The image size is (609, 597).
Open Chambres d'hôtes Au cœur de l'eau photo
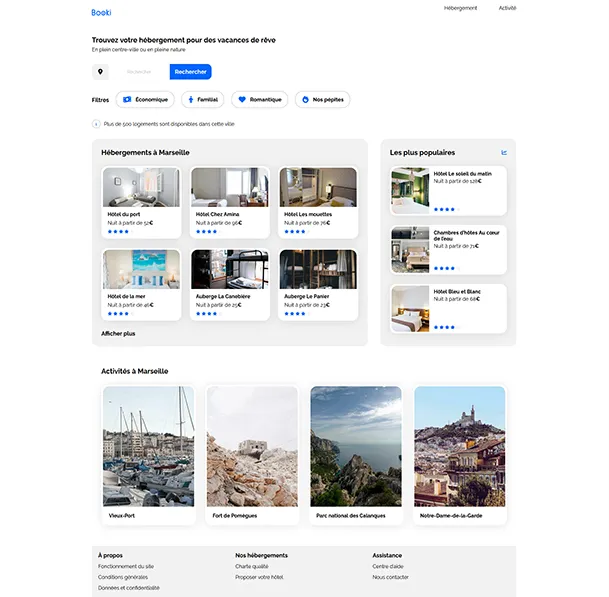[x=410, y=250]
